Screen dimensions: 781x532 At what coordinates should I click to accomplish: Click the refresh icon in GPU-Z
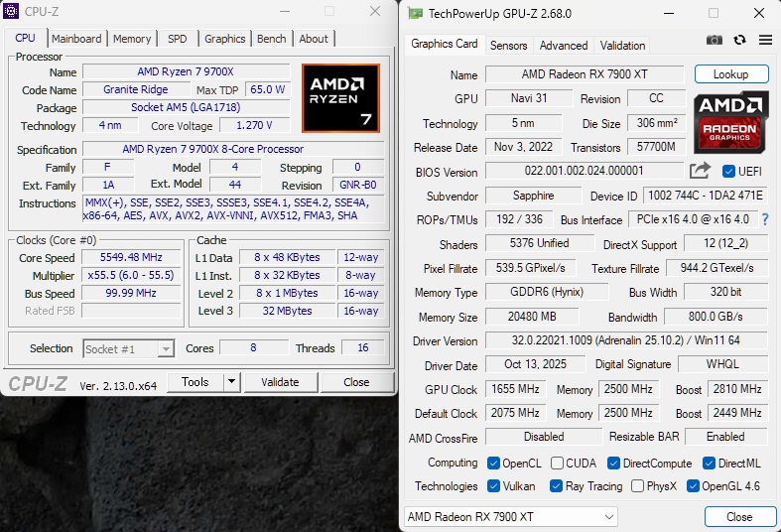pos(739,41)
